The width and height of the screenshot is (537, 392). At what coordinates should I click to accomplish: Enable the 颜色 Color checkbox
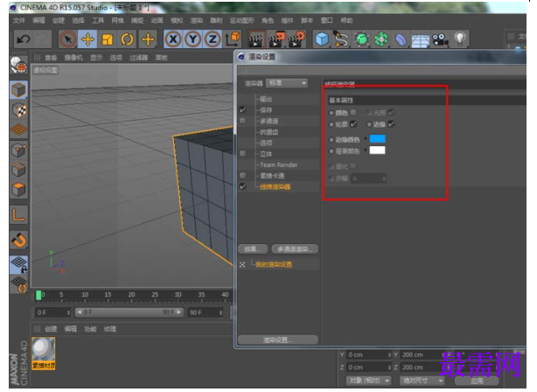353,112
